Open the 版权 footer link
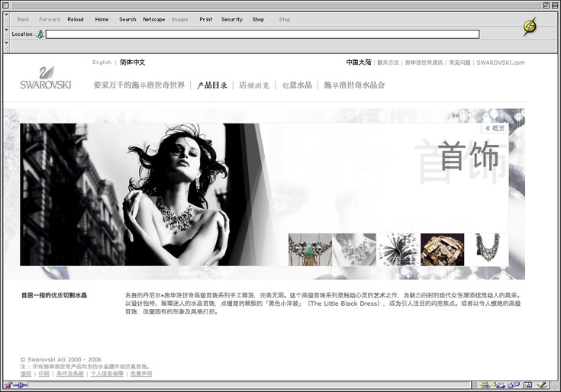The height and width of the screenshot is (392, 561). click(x=26, y=374)
